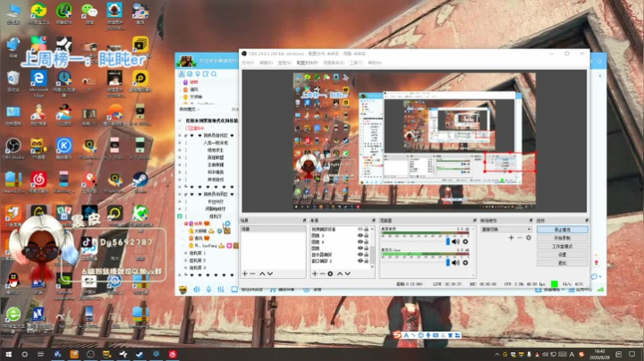Mute the Mic/Aux speaker icon

click(x=456, y=263)
